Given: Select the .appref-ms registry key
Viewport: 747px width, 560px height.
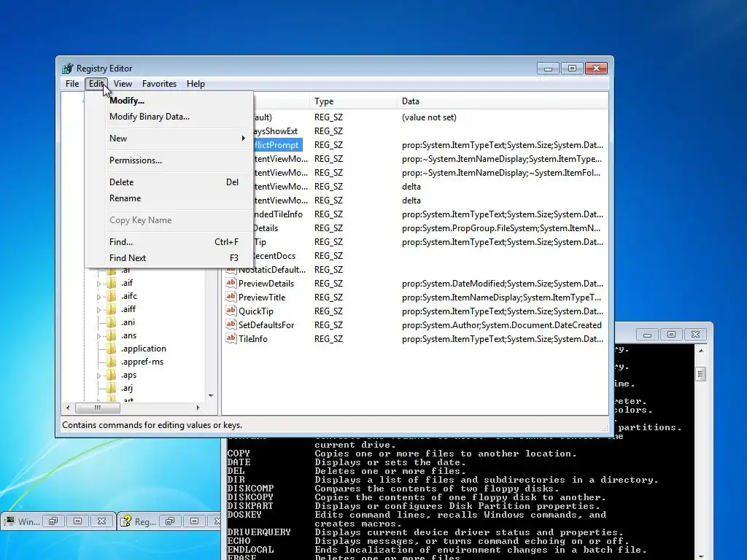Looking at the screenshot, I should point(142,362).
